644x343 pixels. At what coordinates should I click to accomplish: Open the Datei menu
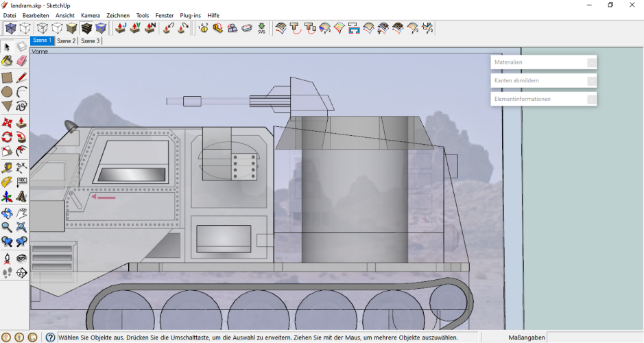tap(10, 15)
